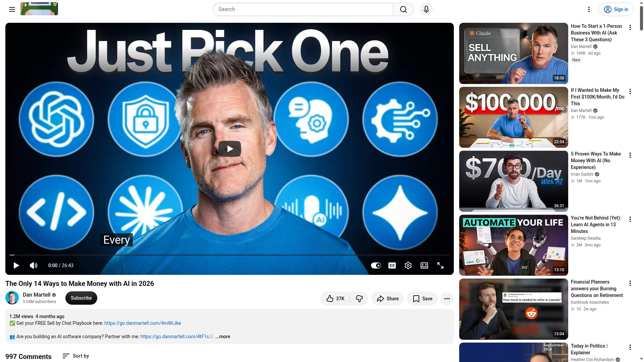This screenshot has height=362, width=644.
Task: Open Dan Martell channel avatar
Action: pos(12,298)
